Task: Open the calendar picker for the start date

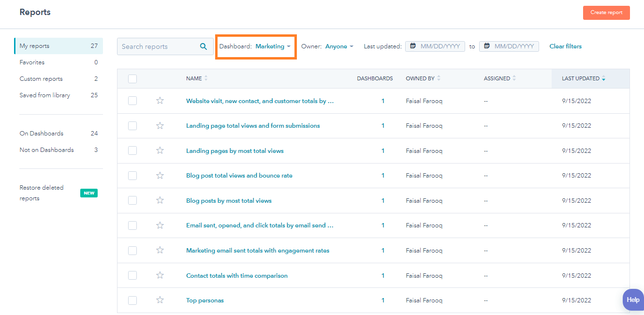Action: [413, 46]
